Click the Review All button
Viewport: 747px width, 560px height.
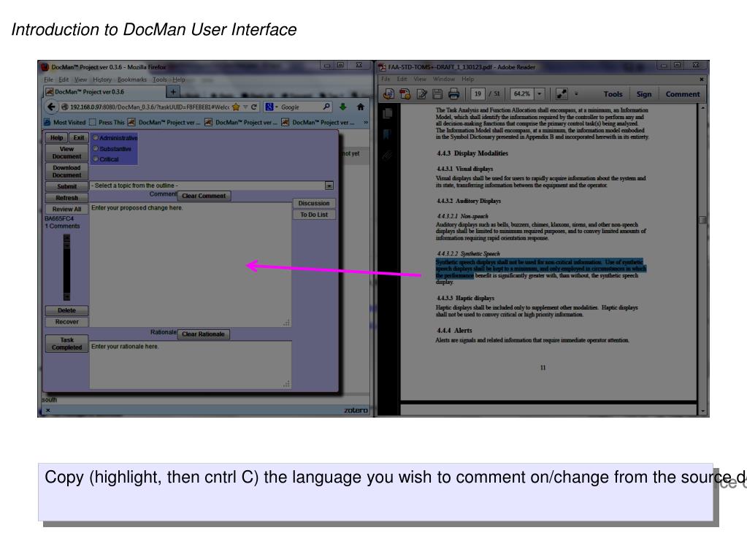click(66, 209)
